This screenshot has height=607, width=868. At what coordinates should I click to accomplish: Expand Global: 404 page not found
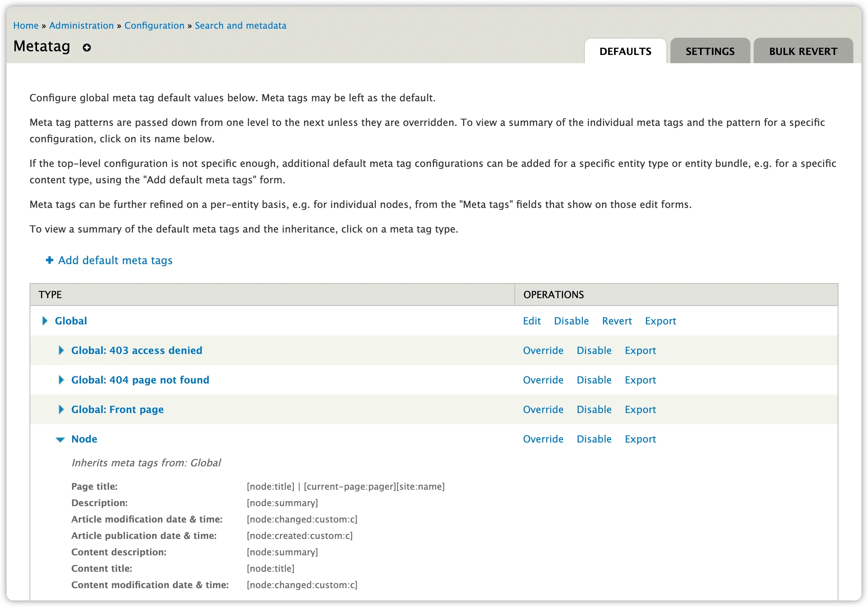point(61,380)
